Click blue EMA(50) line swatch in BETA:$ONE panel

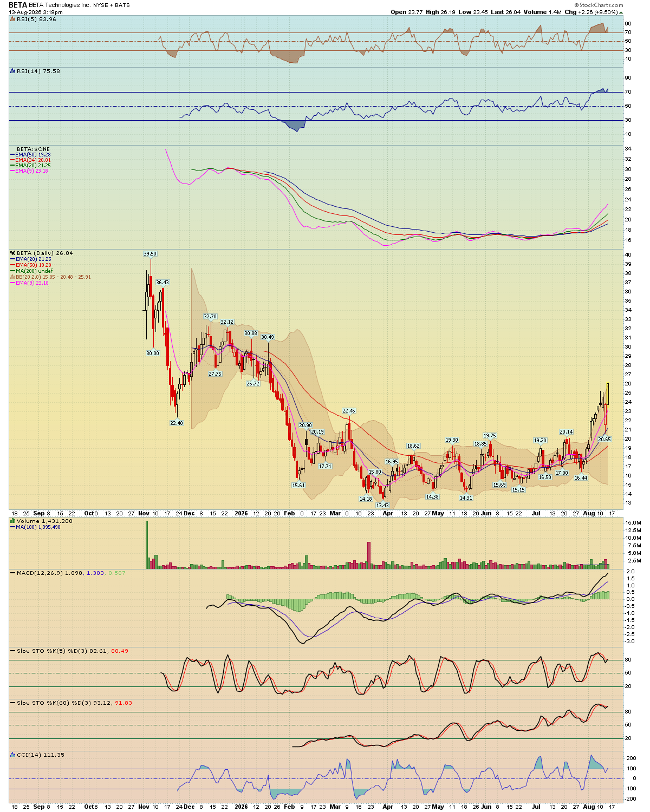coord(13,155)
